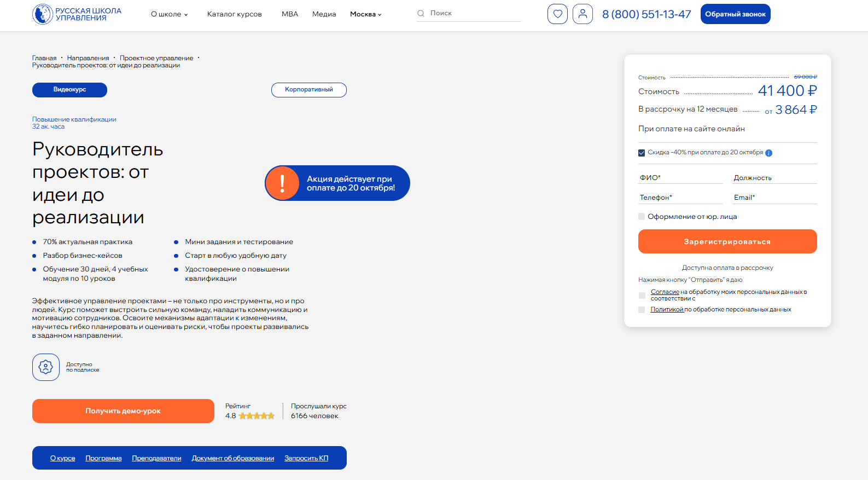
Task: Click the info icon beside the discount
Action: click(768, 153)
